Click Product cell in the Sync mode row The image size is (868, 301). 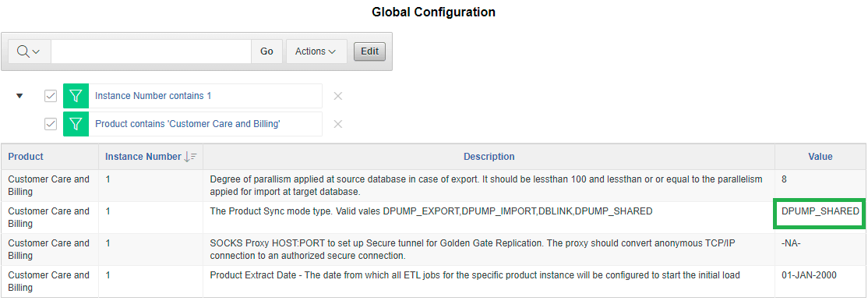point(49,218)
